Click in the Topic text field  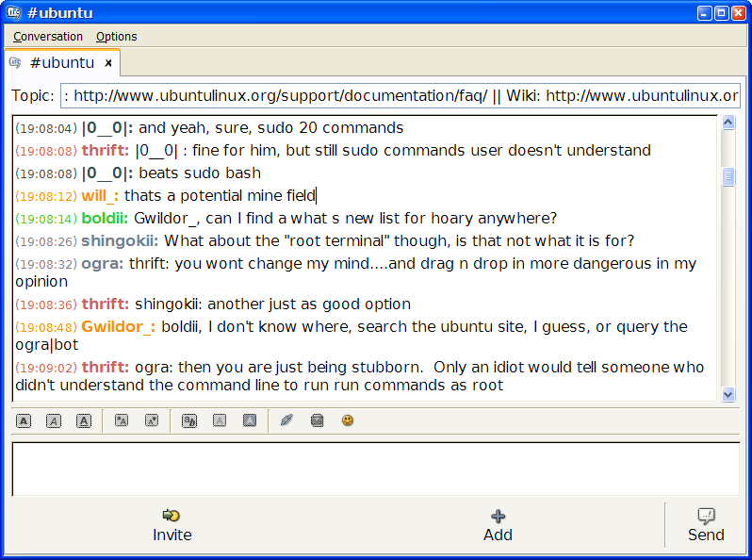(401, 96)
